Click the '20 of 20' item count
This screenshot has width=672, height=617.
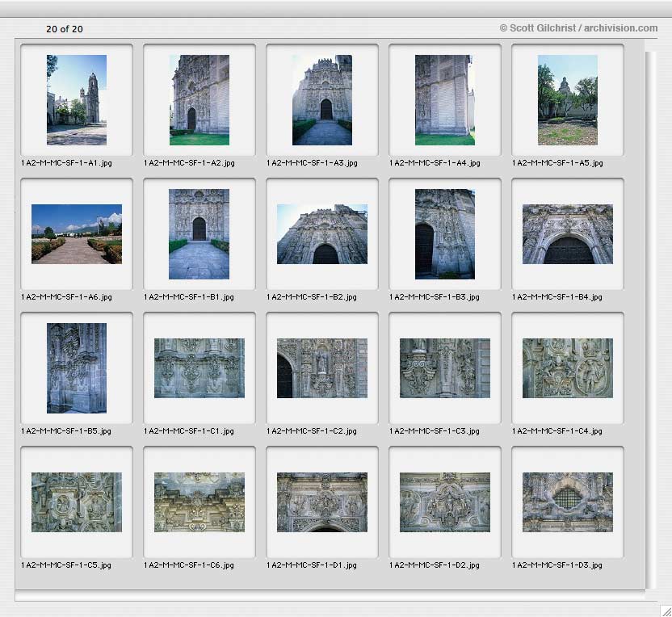[x=65, y=29]
